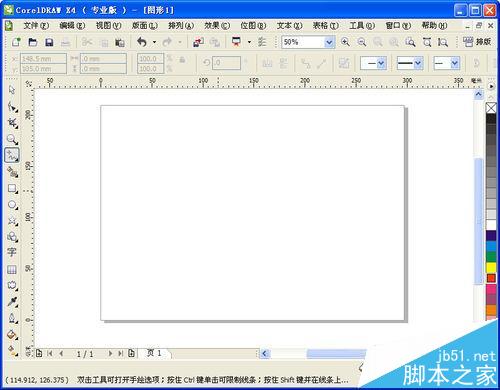Image resolution: width=500 pixels, height=390 pixels.
Task: Expand the color palette flyout arrow
Action: 491,86
